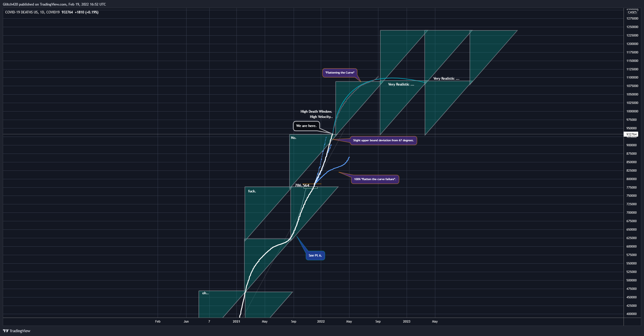
Task: Click the Jun label on time axis
Action: click(186, 321)
